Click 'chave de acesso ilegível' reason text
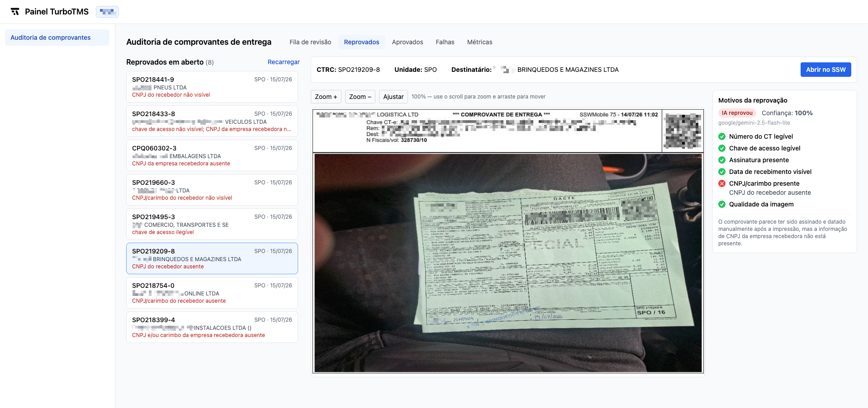868x408 pixels. tap(163, 232)
